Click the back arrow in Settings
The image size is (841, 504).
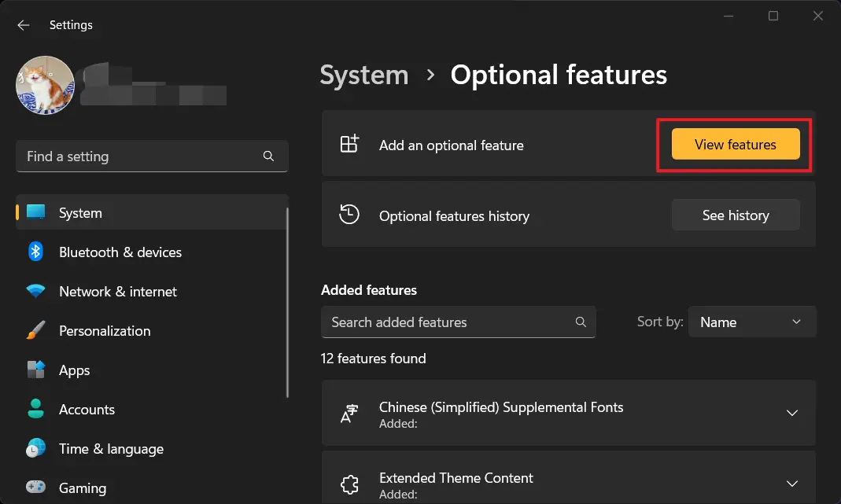[x=23, y=24]
